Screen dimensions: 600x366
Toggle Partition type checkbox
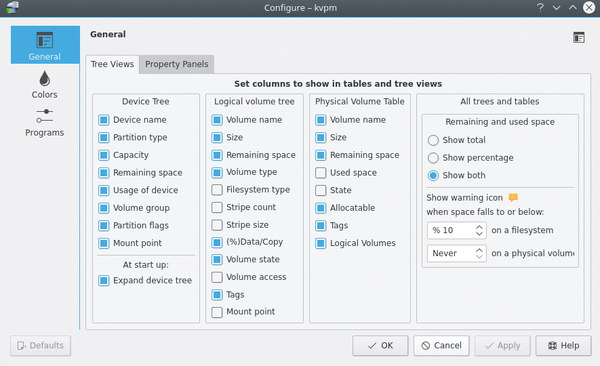(x=104, y=137)
